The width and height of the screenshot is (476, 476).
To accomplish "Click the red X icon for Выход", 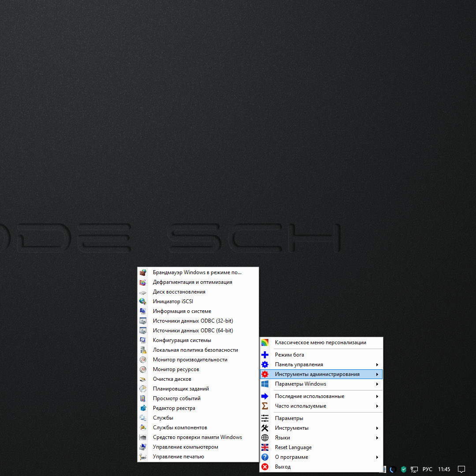I will (x=265, y=467).
